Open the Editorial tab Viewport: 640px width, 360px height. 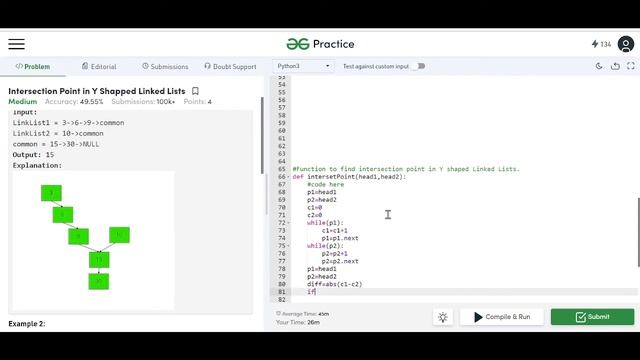[x=99, y=67]
